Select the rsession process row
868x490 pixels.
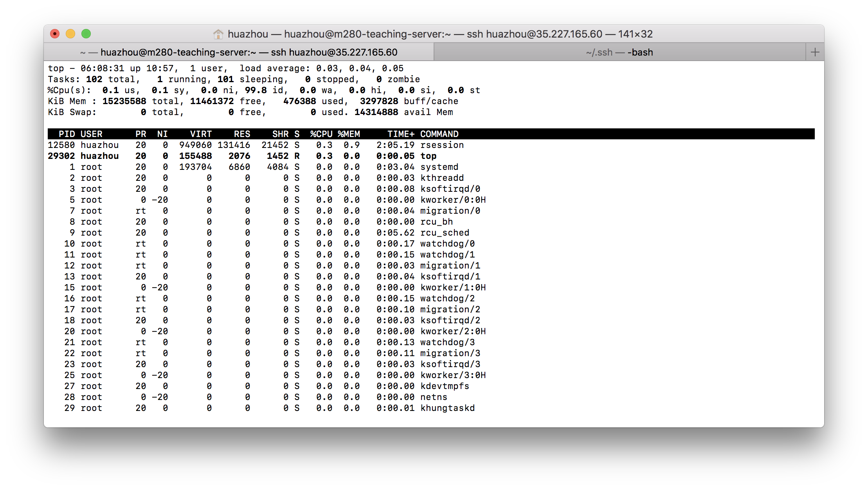tap(442, 145)
